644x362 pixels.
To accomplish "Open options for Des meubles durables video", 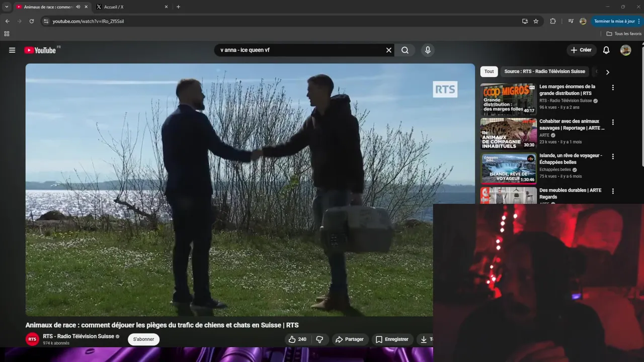I will (x=613, y=192).
